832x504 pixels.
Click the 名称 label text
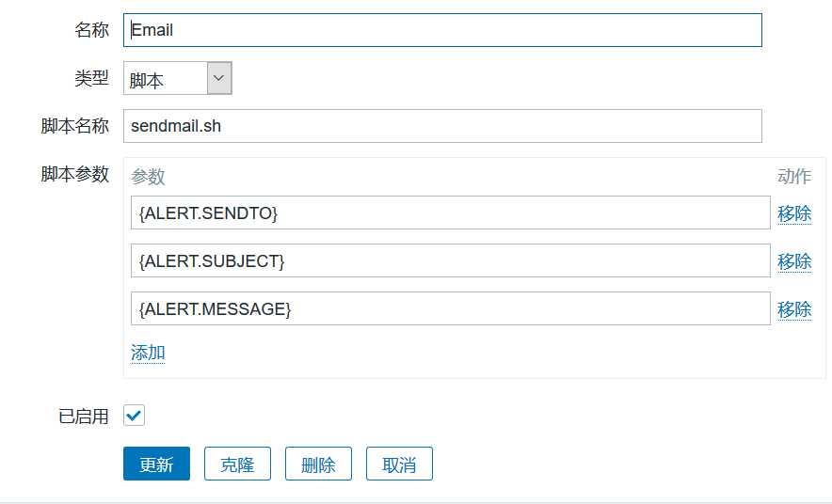click(92, 30)
